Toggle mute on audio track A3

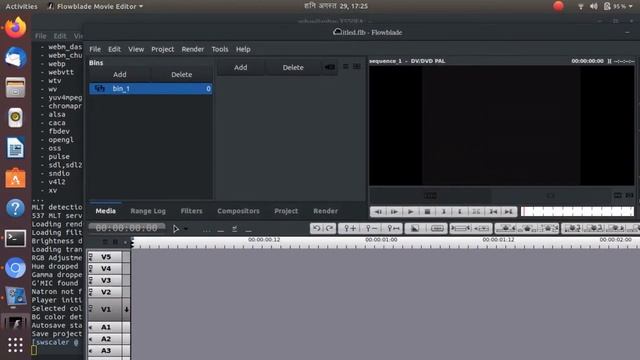91,351
